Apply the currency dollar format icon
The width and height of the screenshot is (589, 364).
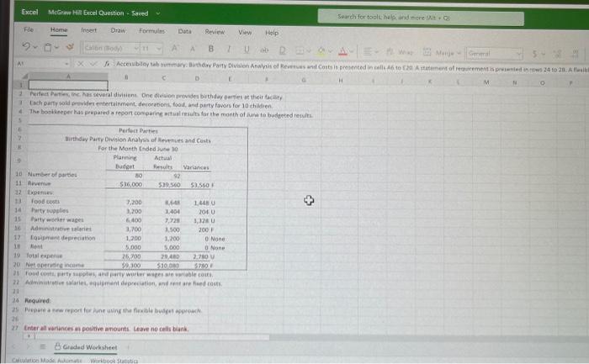coord(534,54)
